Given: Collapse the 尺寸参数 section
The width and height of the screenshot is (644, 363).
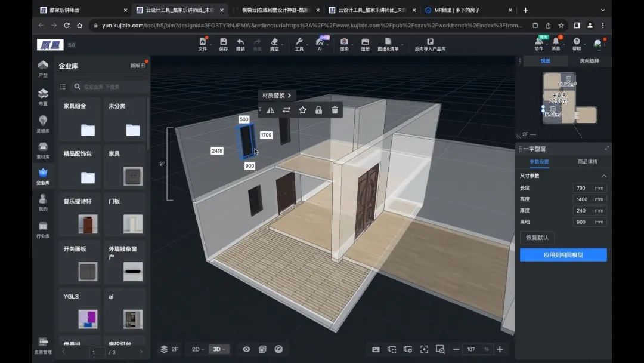Looking at the screenshot, I should 603,176.
